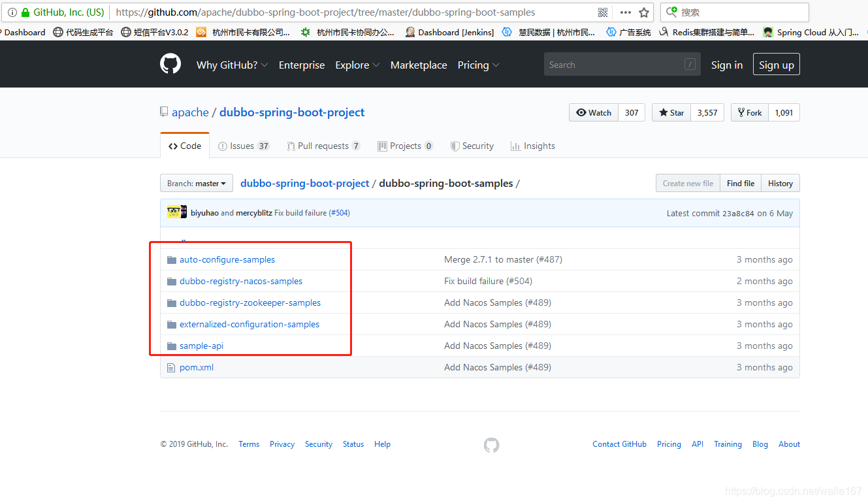Open the 307 watchers count

pyautogui.click(x=632, y=112)
